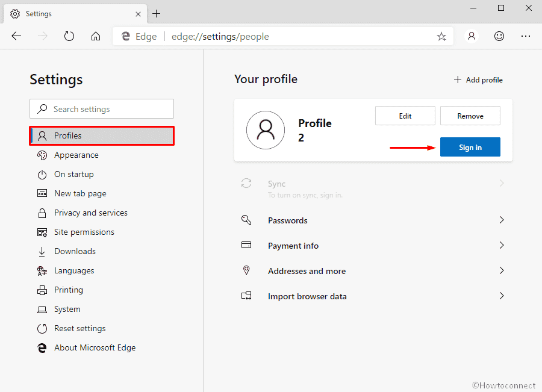The image size is (542, 392).
Task: Click the Appearance palette icon
Action: (42, 155)
